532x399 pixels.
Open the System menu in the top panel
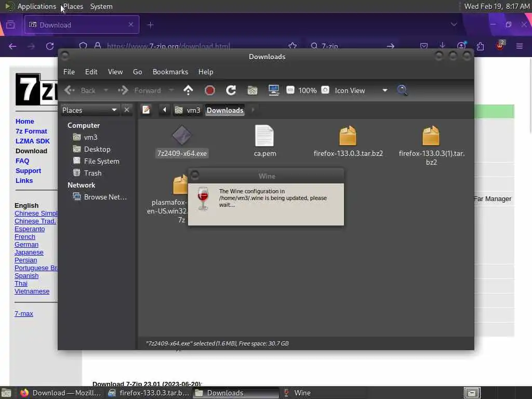(x=101, y=6)
